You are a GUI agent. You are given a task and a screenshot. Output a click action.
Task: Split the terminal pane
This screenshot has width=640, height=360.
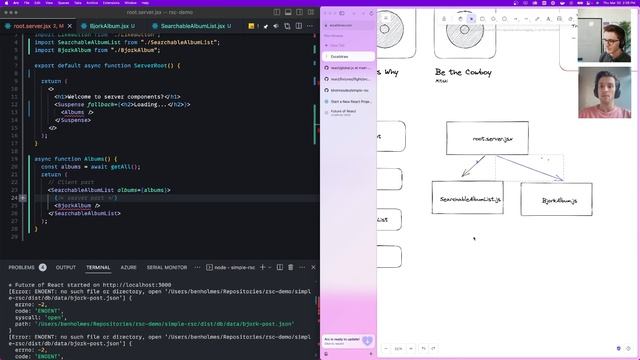pos(280,267)
